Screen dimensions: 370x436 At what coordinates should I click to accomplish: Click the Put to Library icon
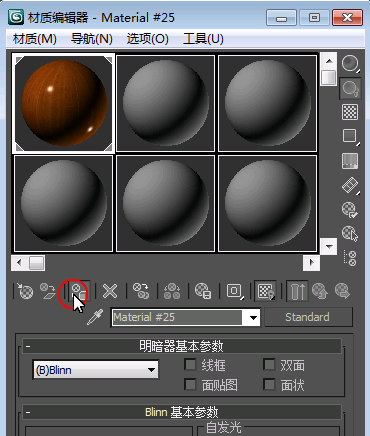(x=203, y=291)
